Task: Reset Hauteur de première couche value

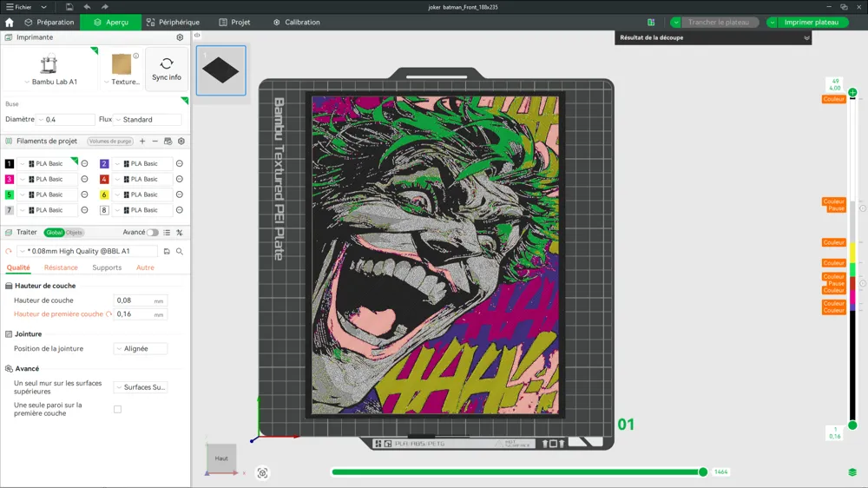Action: click(x=109, y=314)
